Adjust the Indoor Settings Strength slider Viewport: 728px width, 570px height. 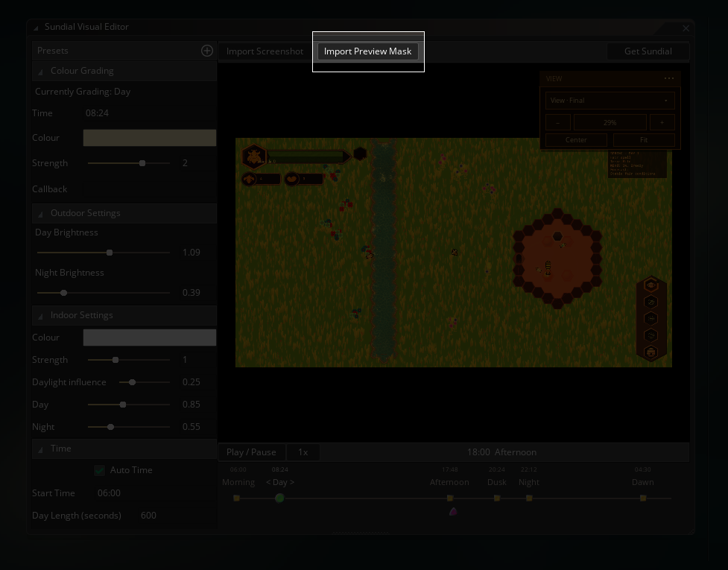click(129, 360)
